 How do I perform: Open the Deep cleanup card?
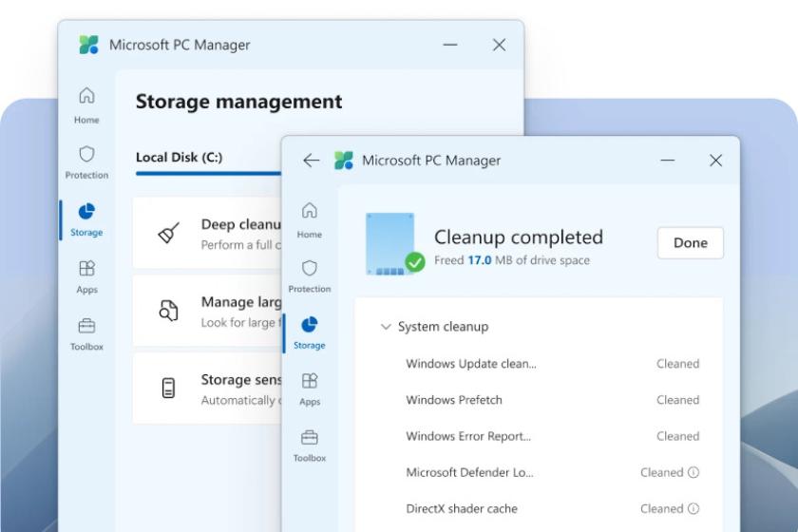click(x=207, y=233)
